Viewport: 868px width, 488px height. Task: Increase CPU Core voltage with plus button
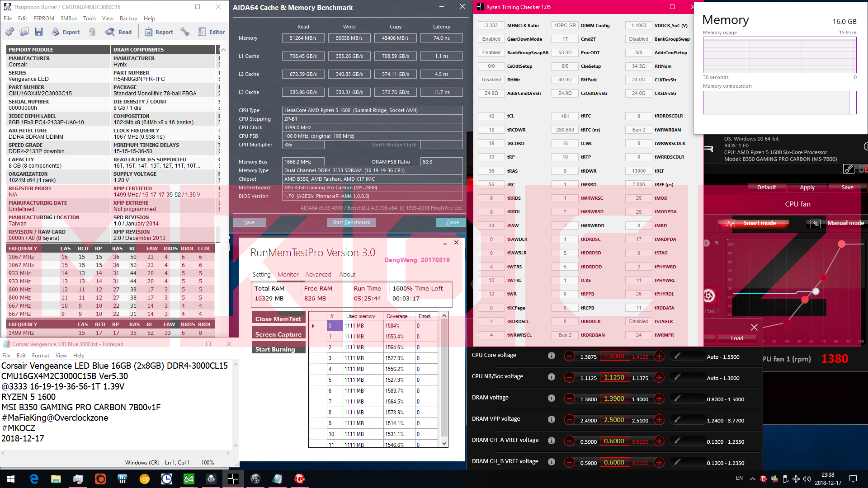tap(659, 357)
